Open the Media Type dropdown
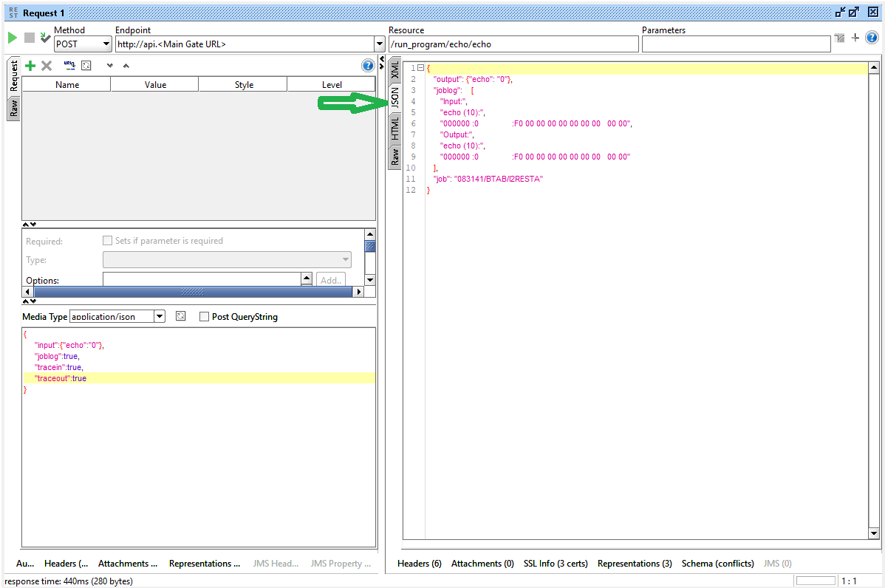The width and height of the screenshot is (885, 588). 160,317
